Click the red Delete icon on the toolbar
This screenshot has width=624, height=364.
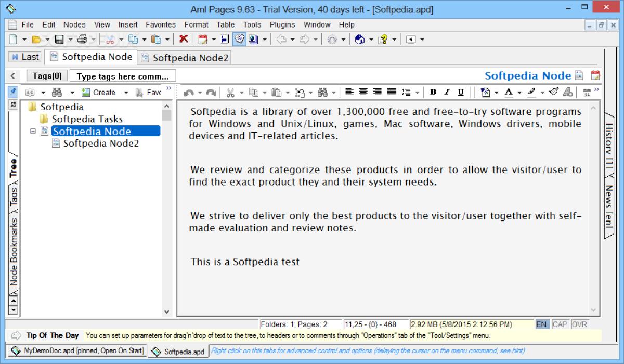tap(184, 39)
